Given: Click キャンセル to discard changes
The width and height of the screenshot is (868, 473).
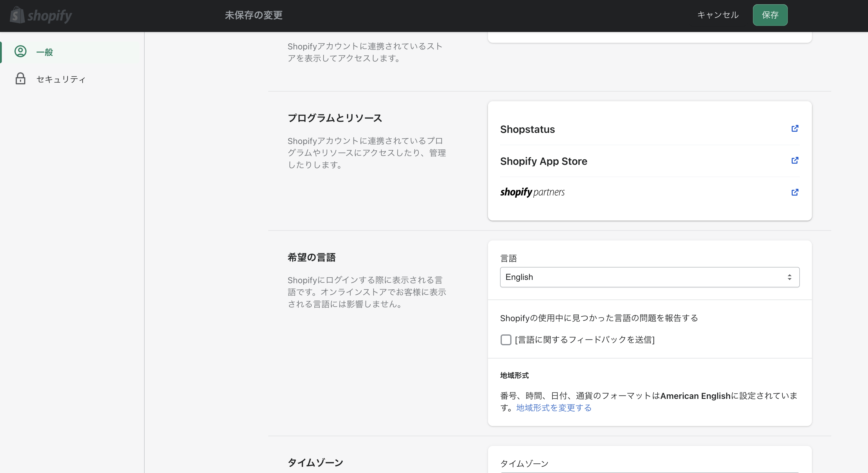Looking at the screenshot, I should tap(718, 15).
